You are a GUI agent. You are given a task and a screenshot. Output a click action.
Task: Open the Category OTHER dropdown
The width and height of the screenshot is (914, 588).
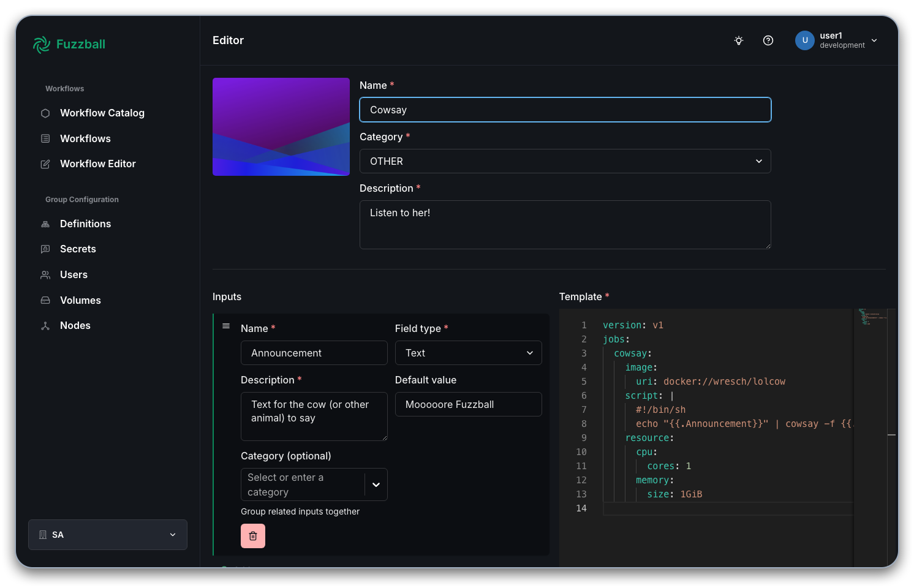pyautogui.click(x=565, y=161)
